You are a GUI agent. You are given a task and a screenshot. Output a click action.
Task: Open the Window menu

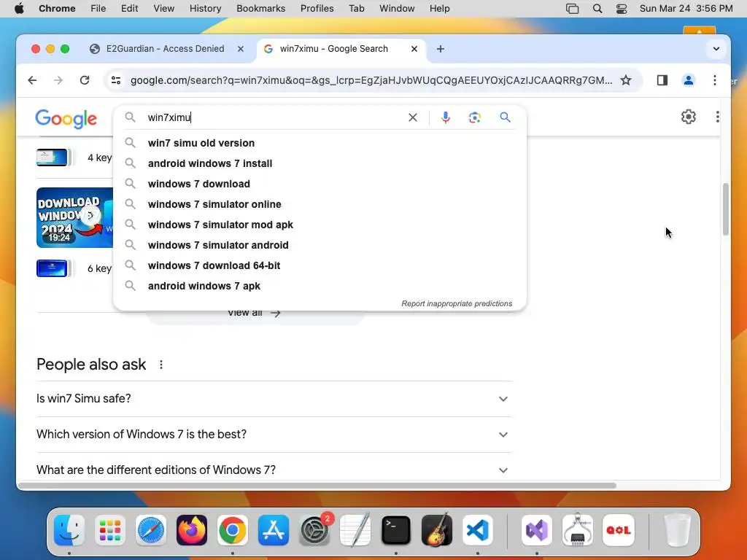[x=397, y=9]
